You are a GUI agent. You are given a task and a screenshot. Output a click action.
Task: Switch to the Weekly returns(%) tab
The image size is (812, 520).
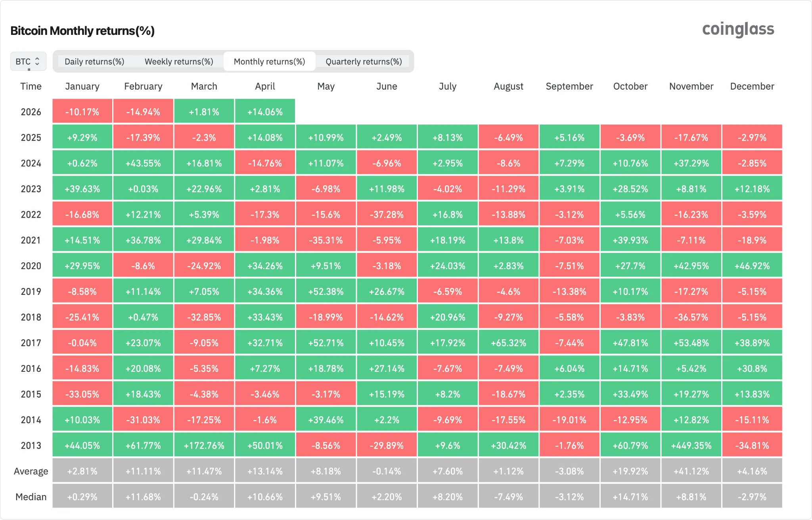pos(179,61)
